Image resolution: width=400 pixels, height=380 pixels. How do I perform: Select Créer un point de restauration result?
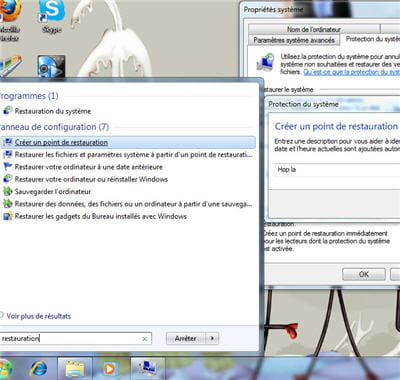click(128, 142)
